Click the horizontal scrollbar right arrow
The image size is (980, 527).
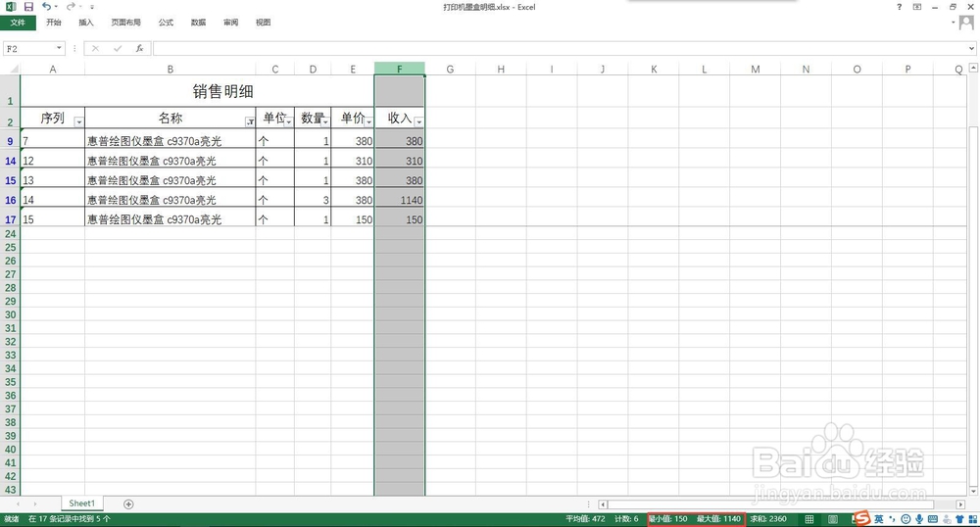pyautogui.click(x=960, y=503)
